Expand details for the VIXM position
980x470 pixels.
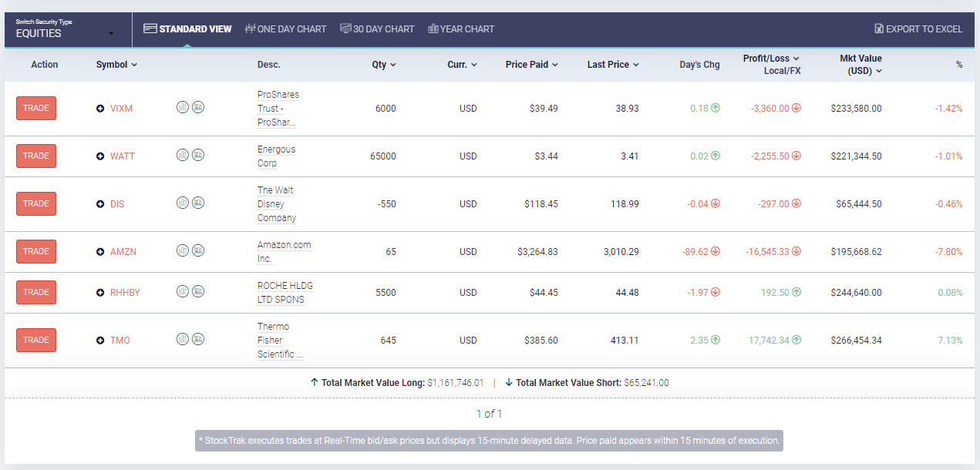pyautogui.click(x=99, y=108)
